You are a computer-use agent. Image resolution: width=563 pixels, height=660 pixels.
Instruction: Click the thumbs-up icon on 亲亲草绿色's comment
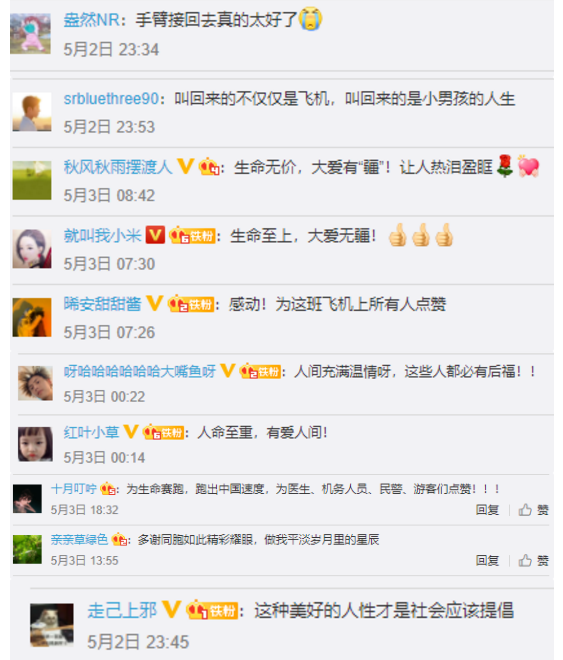525,560
